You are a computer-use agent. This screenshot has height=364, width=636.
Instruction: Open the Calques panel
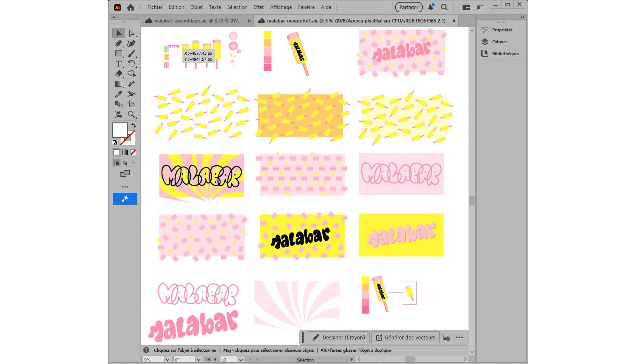[499, 42]
